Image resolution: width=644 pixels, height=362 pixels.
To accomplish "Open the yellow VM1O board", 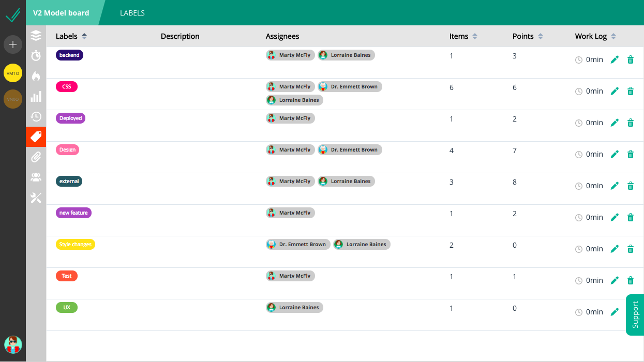I will 13,73.
